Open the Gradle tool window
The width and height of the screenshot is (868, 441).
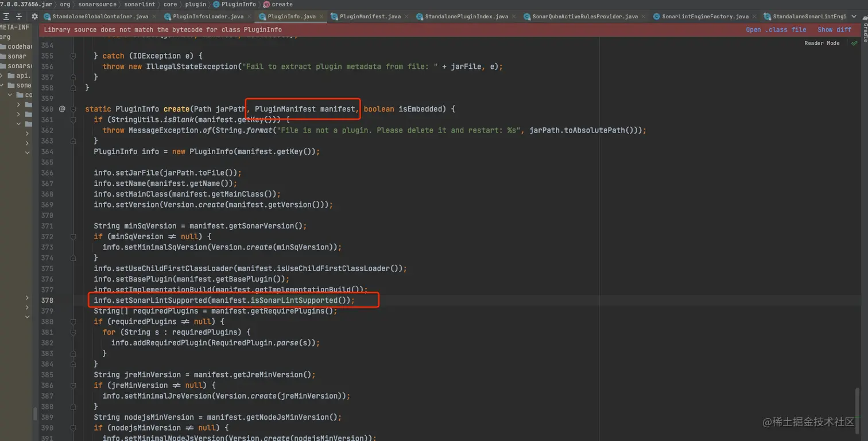click(x=865, y=33)
